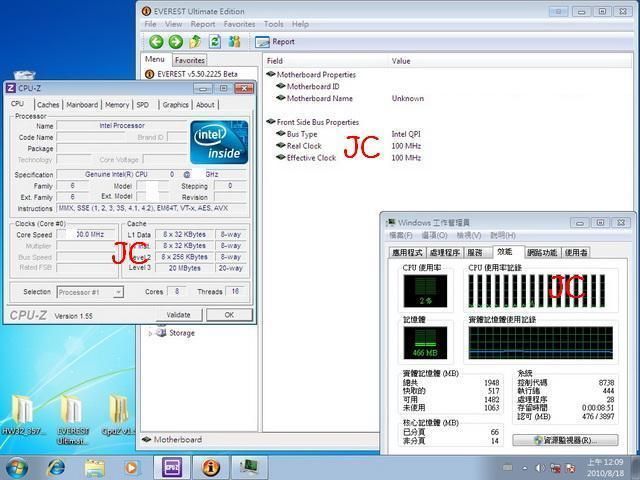This screenshot has height=480, width=640.
Task: Click the 資源監視器(R) button
Action: 565,440
